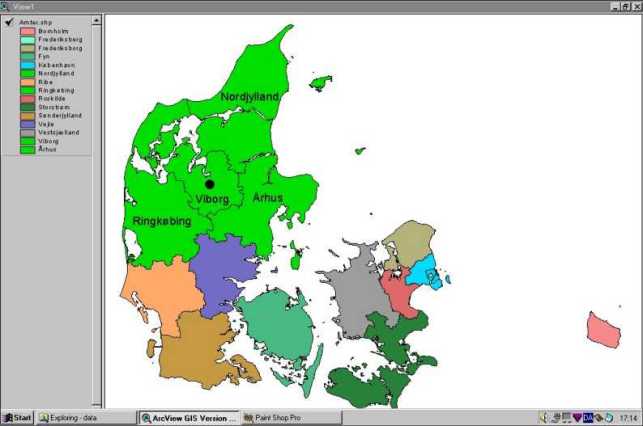
Task: Click the purple diamond tray icon
Action: coord(577,418)
